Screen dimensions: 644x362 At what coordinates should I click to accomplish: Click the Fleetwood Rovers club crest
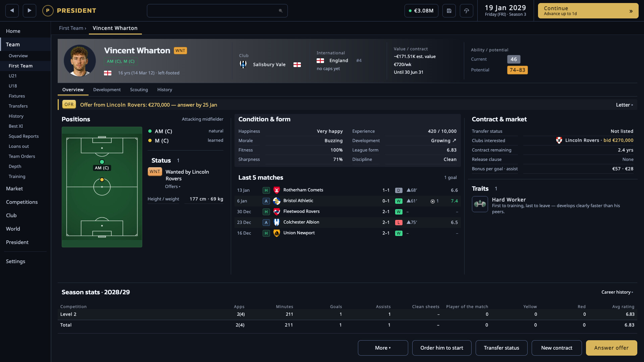point(277,212)
